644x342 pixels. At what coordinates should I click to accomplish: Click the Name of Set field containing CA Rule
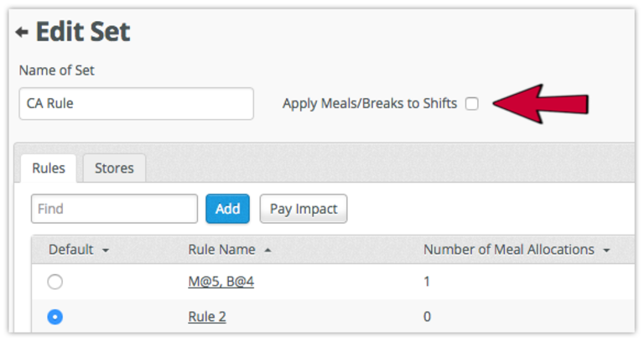click(x=137, y=103)
